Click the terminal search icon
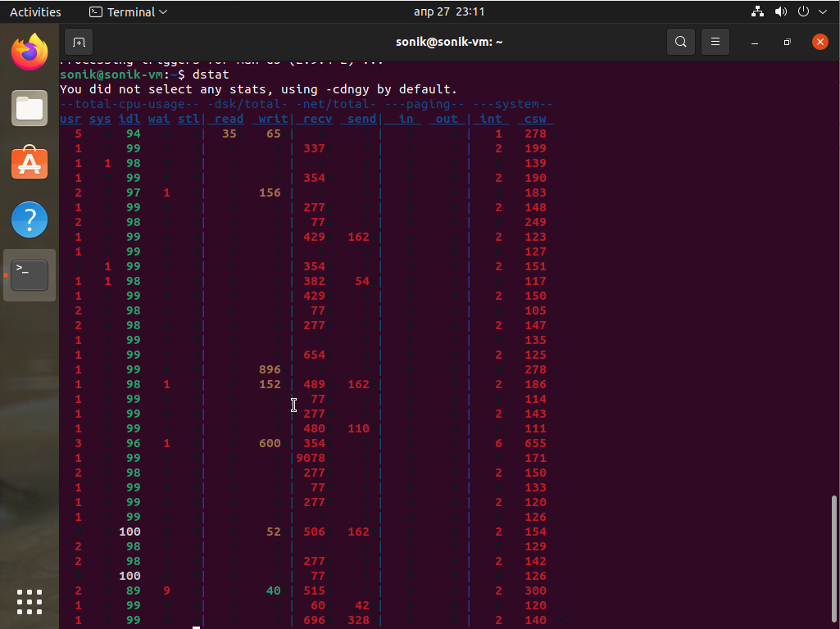The height and width of the screenshot is (629, 840). (680, 42)
